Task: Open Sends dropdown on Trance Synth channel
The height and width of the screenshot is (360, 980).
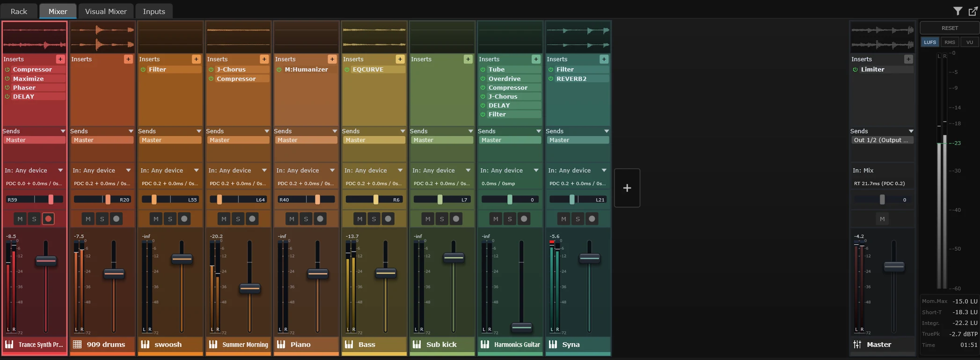Action: point(63,131)
